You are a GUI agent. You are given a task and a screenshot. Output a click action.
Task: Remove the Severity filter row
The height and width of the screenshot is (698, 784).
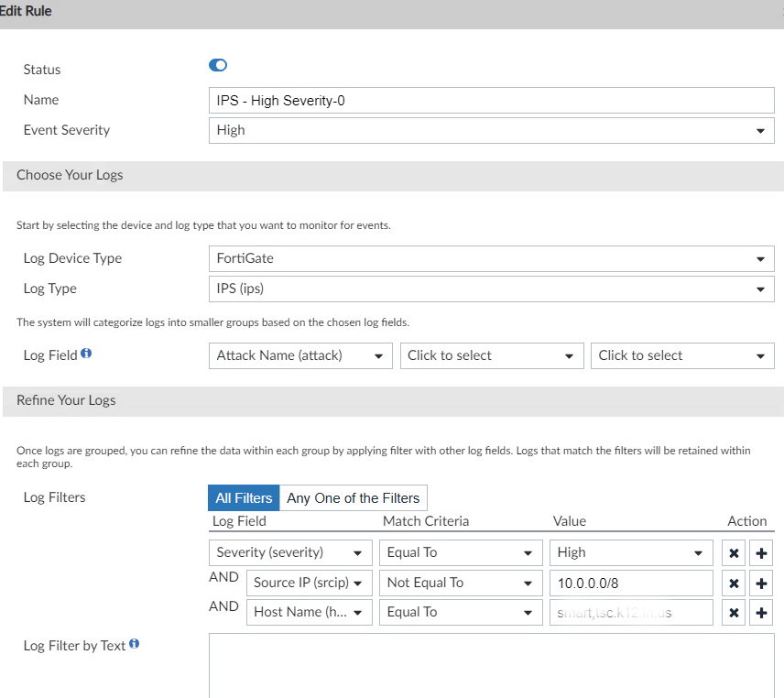tap(734, 553)
